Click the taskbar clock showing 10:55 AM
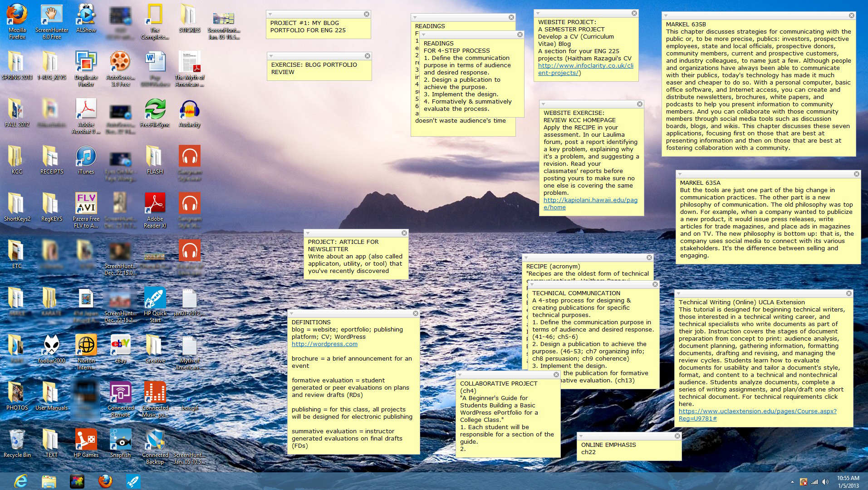 (848, 481)
